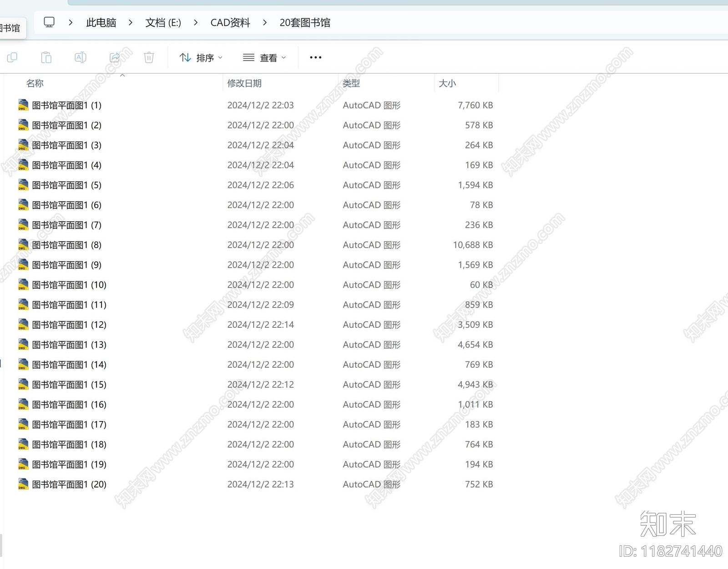The height and width of the screenshot is (569, 728).
Task: Click DWG icon of 图书馆平面图1 (6)
Action: pos(23,205)
